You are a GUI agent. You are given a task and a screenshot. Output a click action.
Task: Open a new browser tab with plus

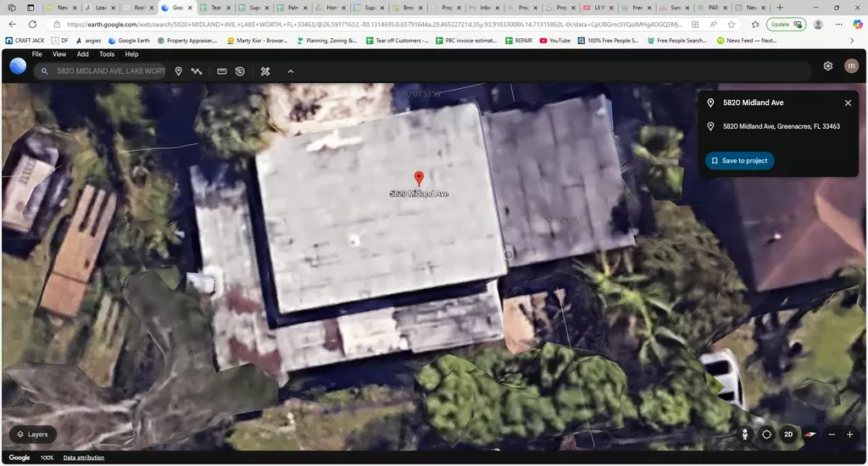click(780, 8)
